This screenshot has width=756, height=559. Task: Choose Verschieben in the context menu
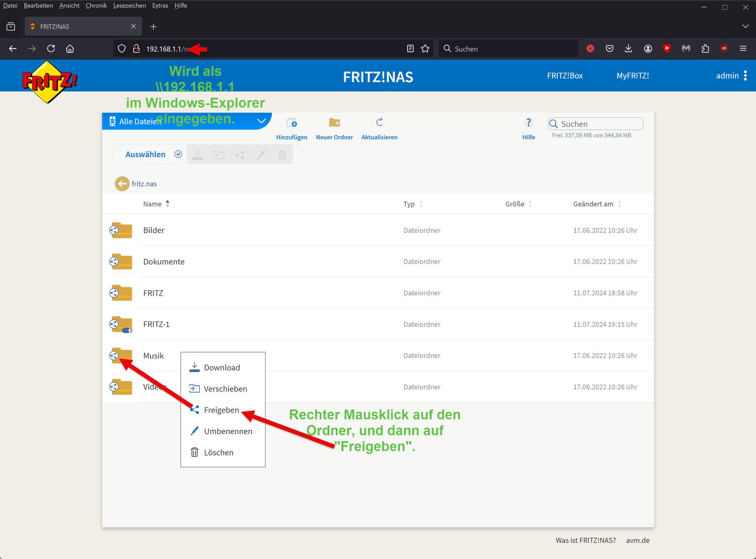point(223,389)
